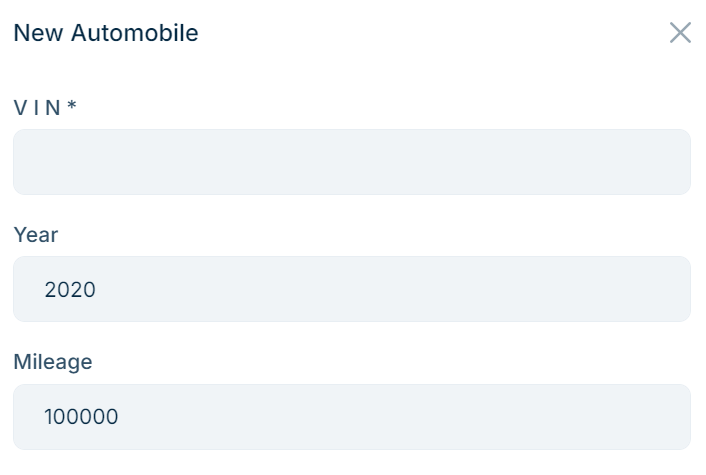Screen dimensions: 706x475
Task: Place cursor in the Year box
Action: (x=351, y=290)
